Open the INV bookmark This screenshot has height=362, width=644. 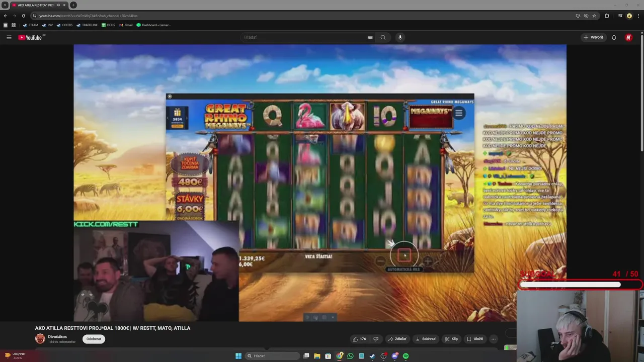[x=47, y=25]
